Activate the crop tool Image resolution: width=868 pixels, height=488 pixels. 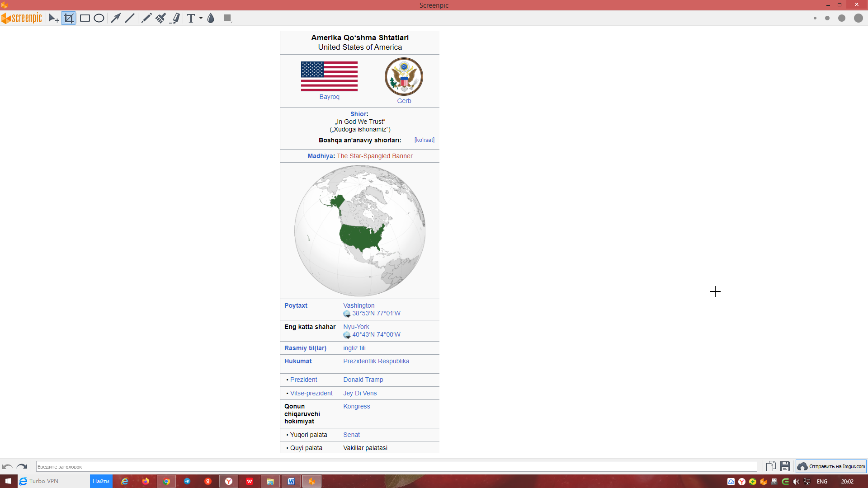69,19
